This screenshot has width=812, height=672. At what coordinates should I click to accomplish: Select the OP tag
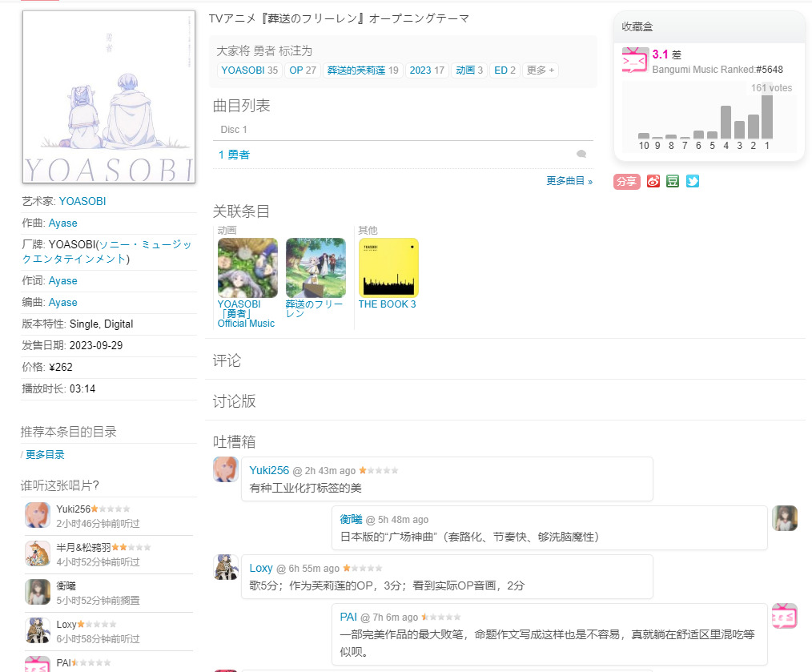(303, 70)
